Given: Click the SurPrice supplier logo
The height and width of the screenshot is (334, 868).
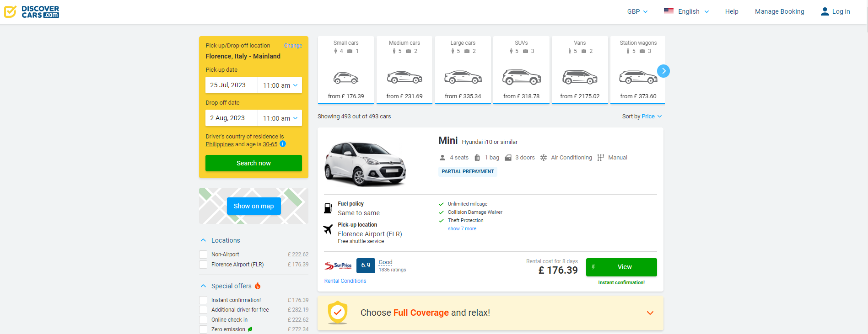Looking at the screenshot, I should tap(338, 265).
